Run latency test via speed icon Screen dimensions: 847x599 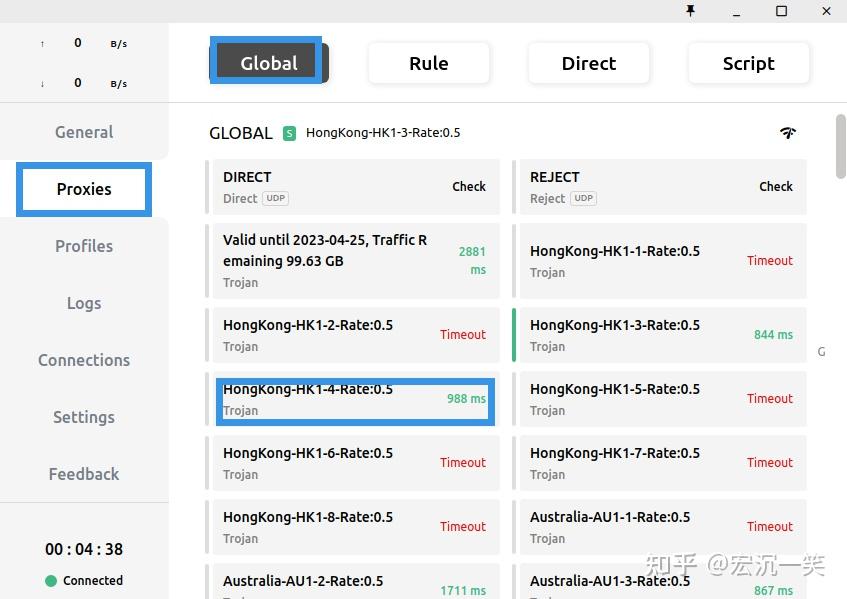coord(788,132)
